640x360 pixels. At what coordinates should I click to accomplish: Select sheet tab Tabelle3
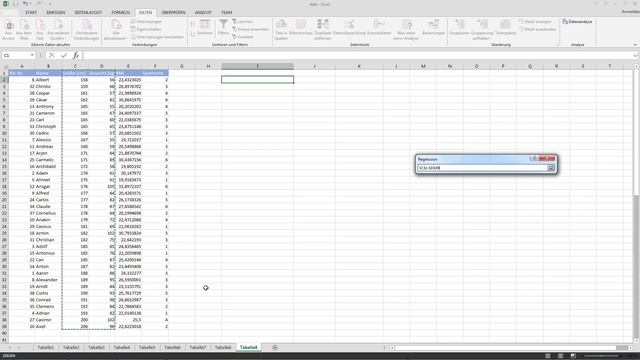pos(96,347)
